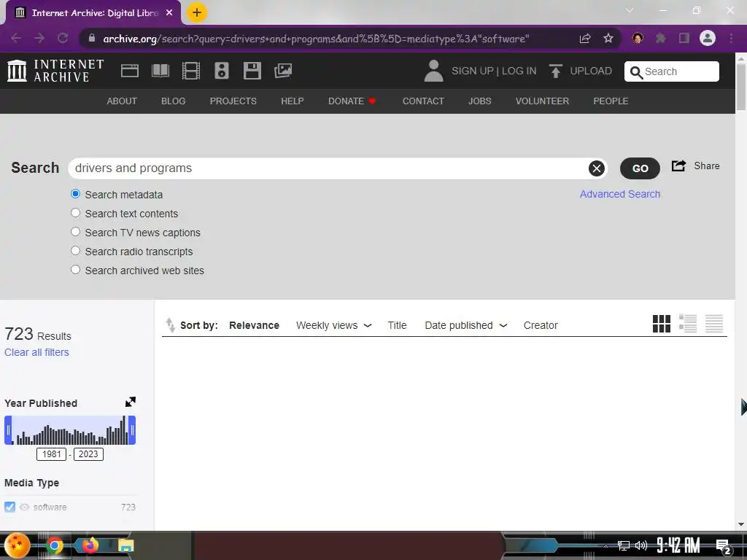Click the volume icon in system tray
This screenshot has width=747, height=560.
[641, 545]
